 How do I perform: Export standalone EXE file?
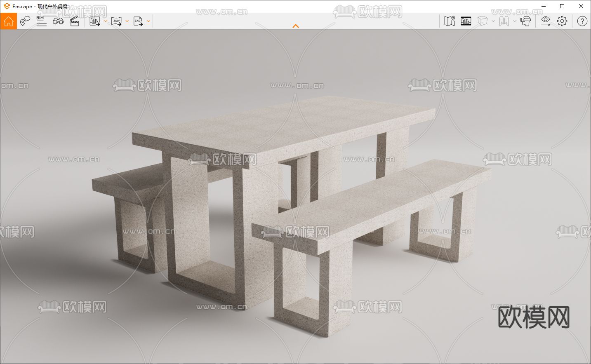click(138, 21)
